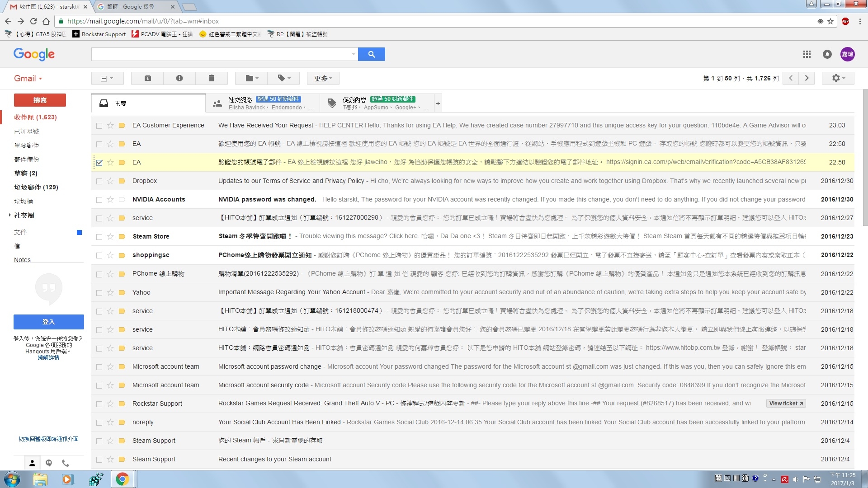The image size is (868, 488).
Task: Click the archive icon in mail toolbar
Action: (x=147, y=79)
